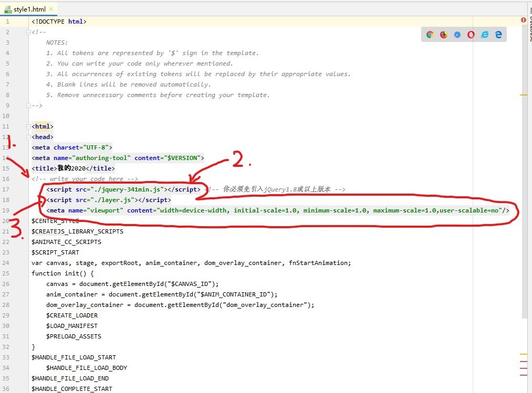The width and height of the screenshot is (532, 393).
Task: Click the 'function init() {' line
Action: click(63, 274)
